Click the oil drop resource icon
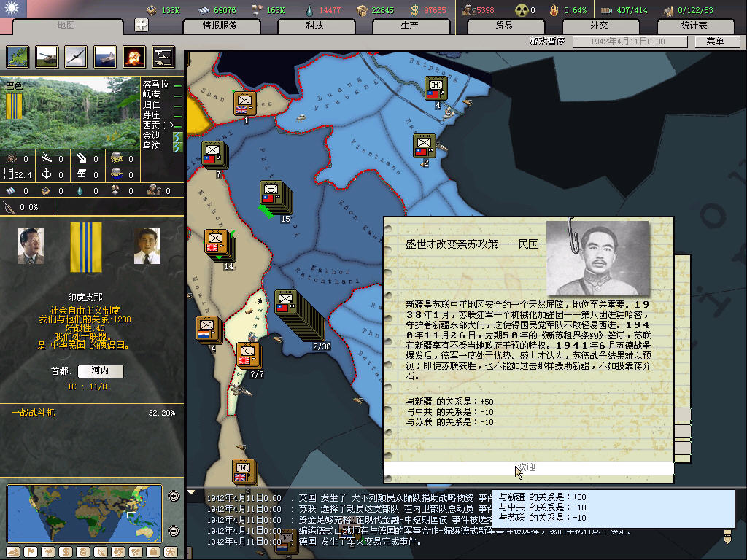The height and width of the screenshot is (560, 747). pos(309,10)
